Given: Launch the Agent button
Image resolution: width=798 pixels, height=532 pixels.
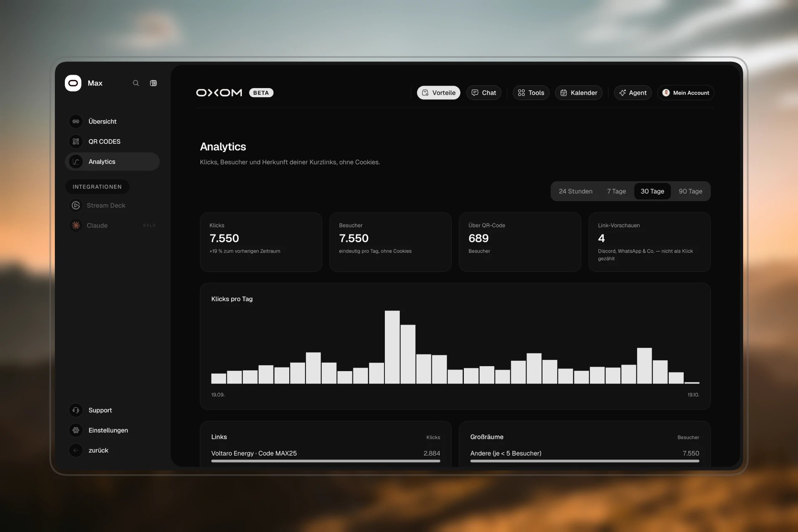Looking at the screenshot, I should pos(633,93).
